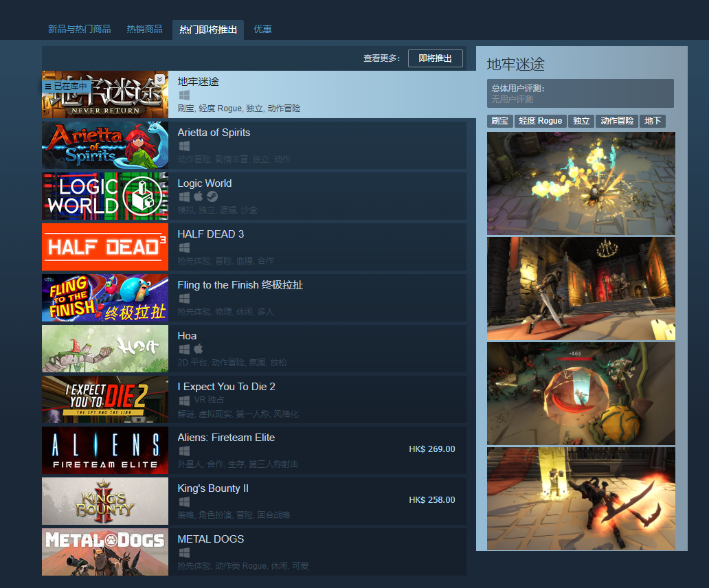Click the 地下 tag in the preview panel
This screenshot has width=709, height=588.
(653, 121)
